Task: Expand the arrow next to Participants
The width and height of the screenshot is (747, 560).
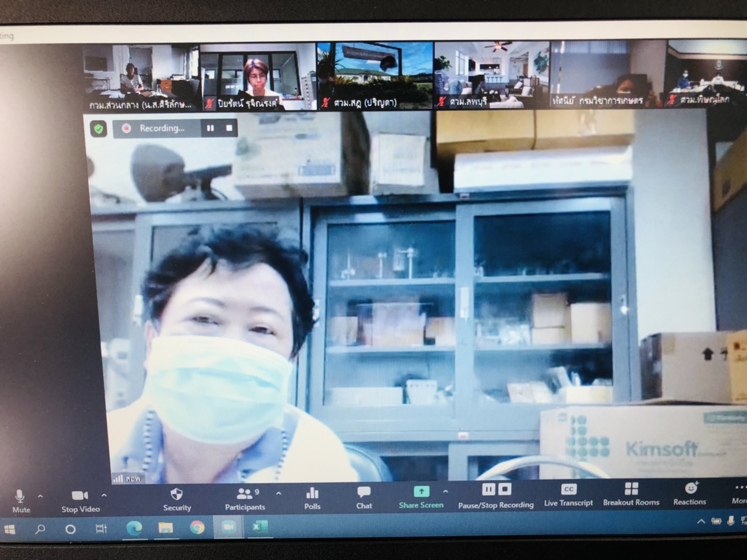Action: [x=278, y=493]
